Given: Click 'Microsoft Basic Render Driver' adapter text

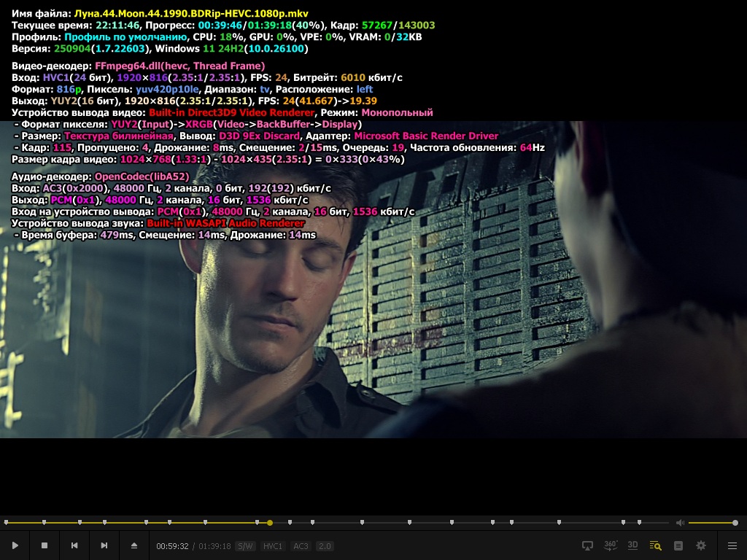Looking at the screenshot, I should (x=426, y=136).
